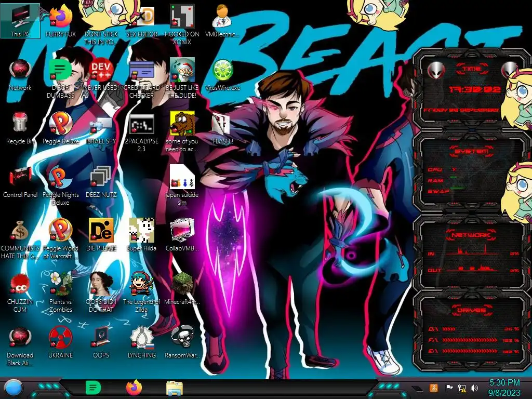Open the OOPS desktop shortcut
Image resolution: width=532 pixels, height=399 pixels.
point(101,343)
